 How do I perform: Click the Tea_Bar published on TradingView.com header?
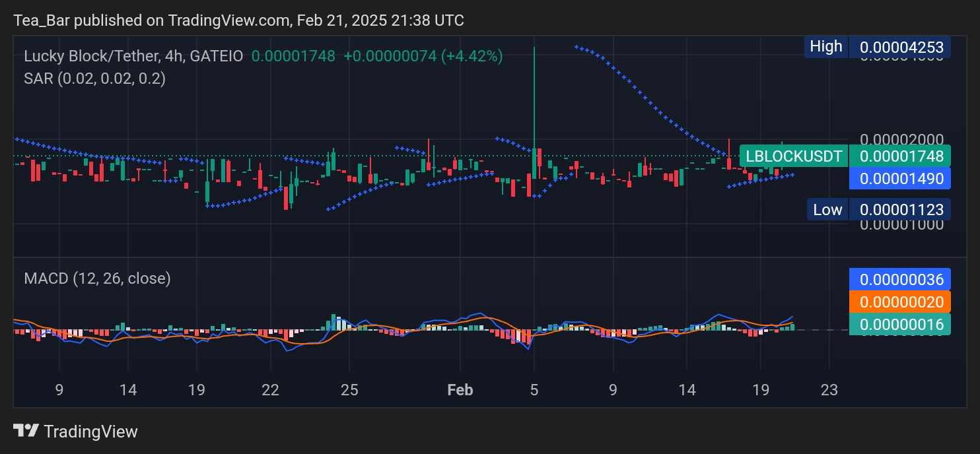point(238,20)
